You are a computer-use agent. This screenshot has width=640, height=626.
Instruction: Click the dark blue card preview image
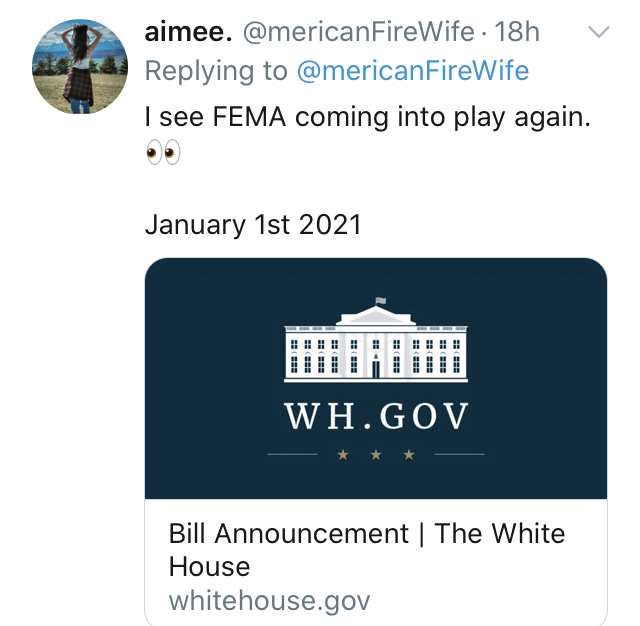coord(376,378)
